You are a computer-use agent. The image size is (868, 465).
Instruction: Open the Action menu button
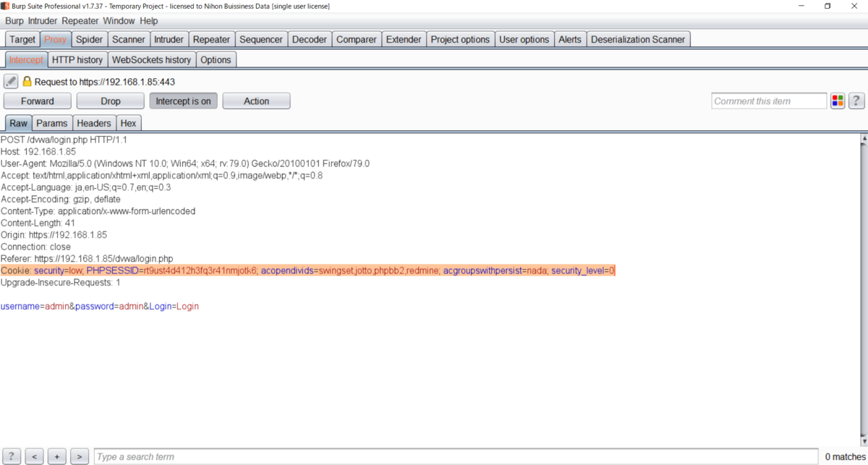(x=256, y=101)
